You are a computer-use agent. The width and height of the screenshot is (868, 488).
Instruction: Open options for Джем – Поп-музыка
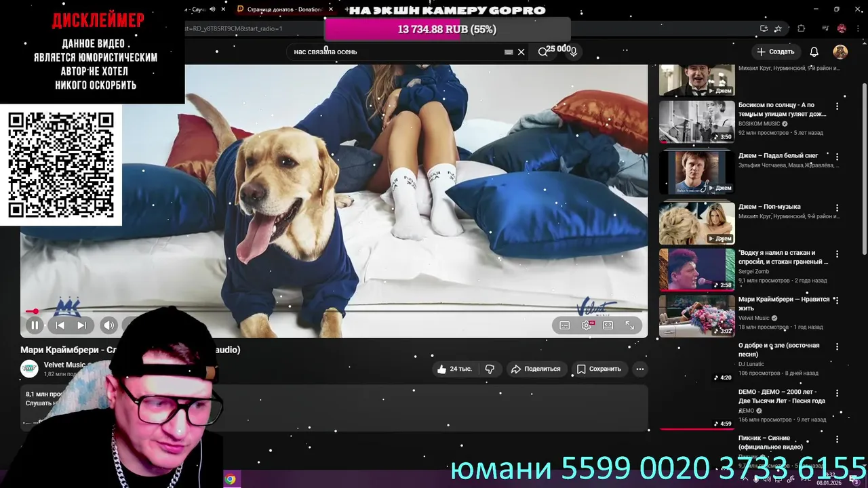pyautogui.click(x=837, y=208)
